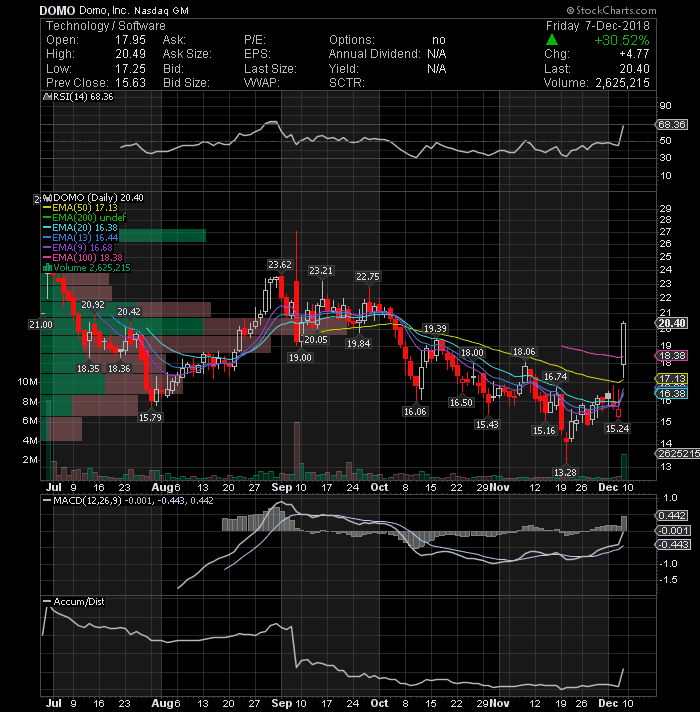Click the tall September volume spike bar
The image size is (700, 712).
tap(297, 451)
